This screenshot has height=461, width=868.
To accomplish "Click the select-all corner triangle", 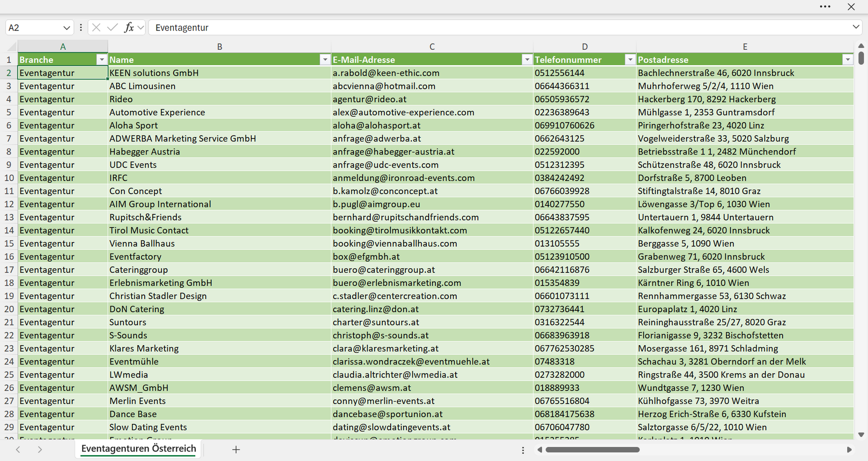I will [x=11, y=46].
